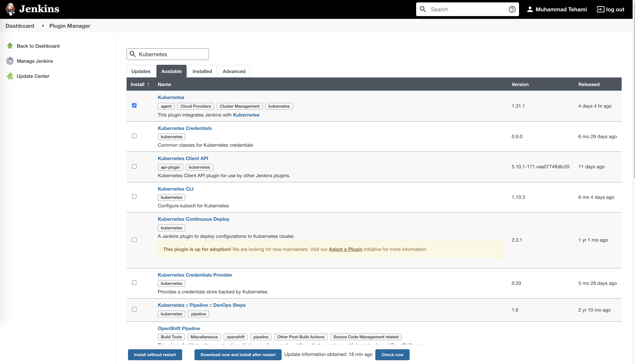Switch to the Installed tab
Image resolution: width=635 pixels, height=364 pixels.
click(x=202, y=71)
